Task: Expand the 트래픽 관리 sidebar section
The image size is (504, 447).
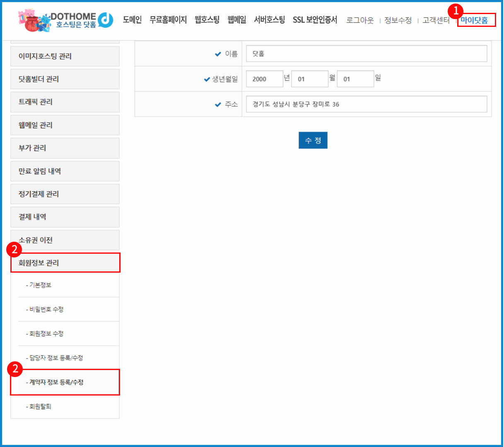Action: (x=65, y=102)
